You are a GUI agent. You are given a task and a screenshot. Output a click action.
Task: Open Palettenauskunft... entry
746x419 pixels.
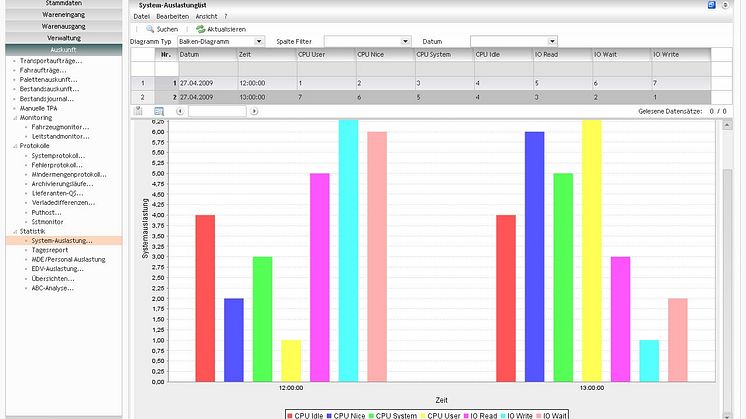[49, 79]
